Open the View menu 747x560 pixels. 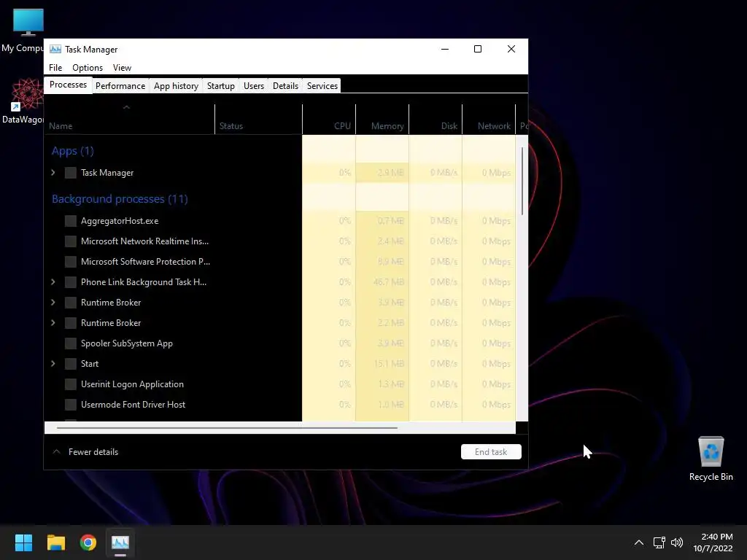click(x=122, y=68)
